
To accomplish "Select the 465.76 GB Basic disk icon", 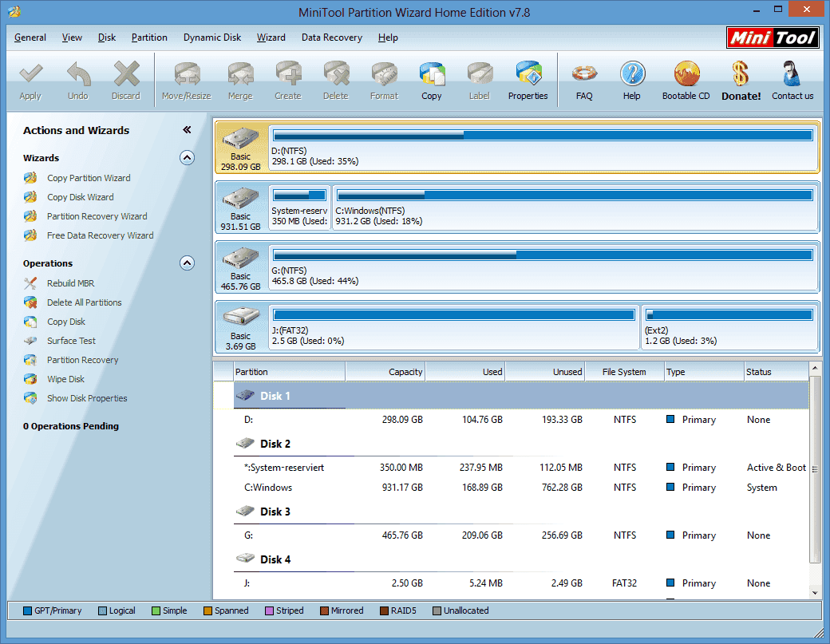I will tap(241, 258).
